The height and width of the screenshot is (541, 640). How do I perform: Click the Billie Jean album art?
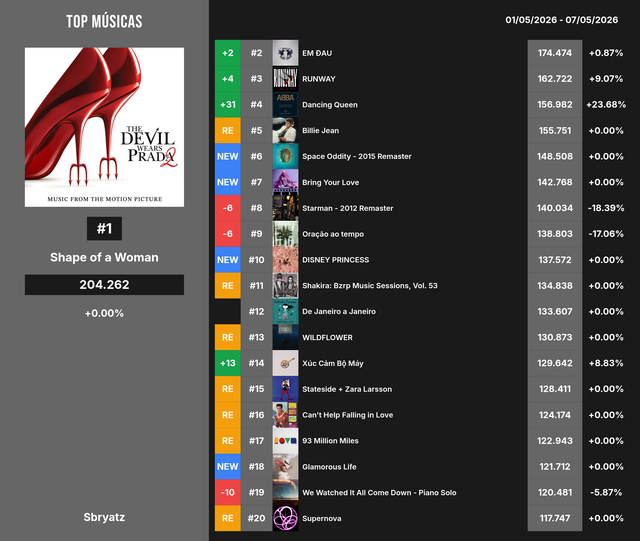click(x=285, y=130)
